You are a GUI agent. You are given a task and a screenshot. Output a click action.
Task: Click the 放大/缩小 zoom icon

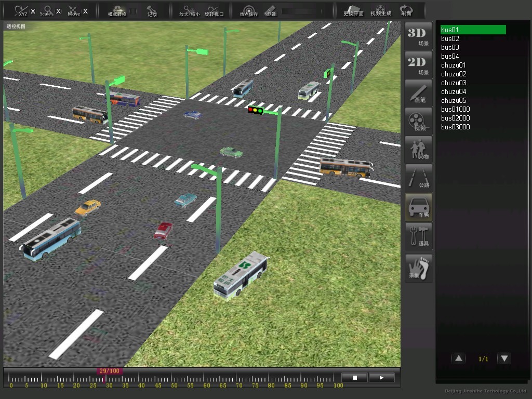189,11
